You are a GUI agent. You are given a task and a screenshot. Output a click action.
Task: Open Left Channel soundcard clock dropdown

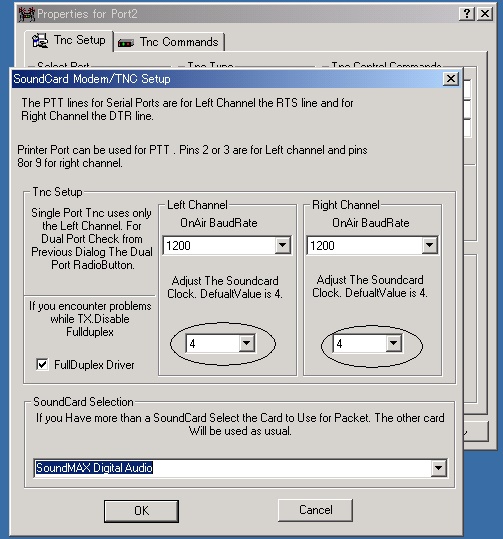tap(247, 343)
